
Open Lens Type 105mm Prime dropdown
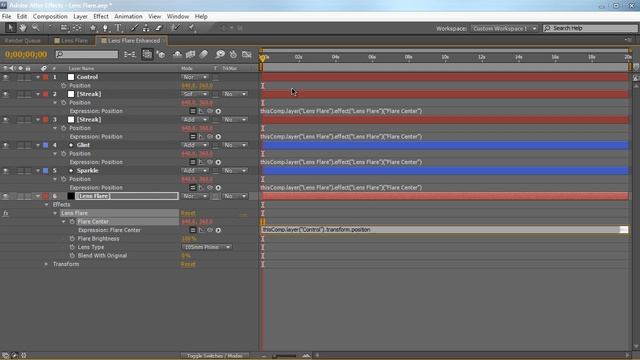pyautogui.click(x=207, y=247)
